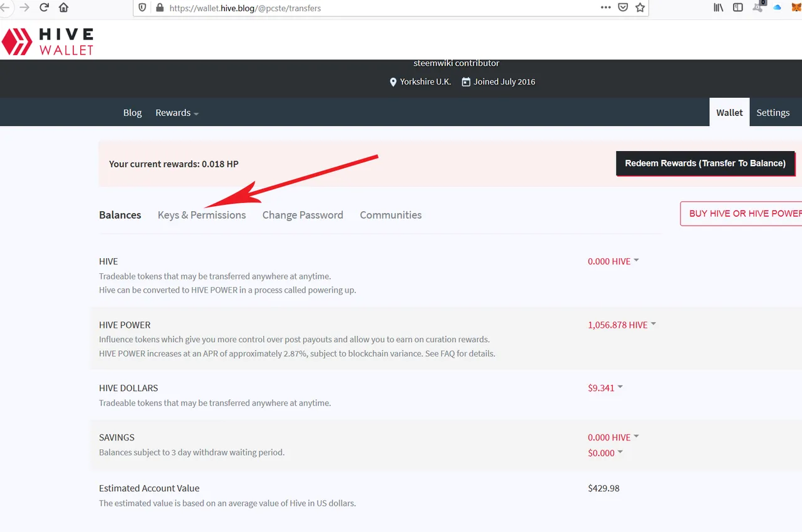
Task: Click the SAVINGS heading
Action: point(117,437)
